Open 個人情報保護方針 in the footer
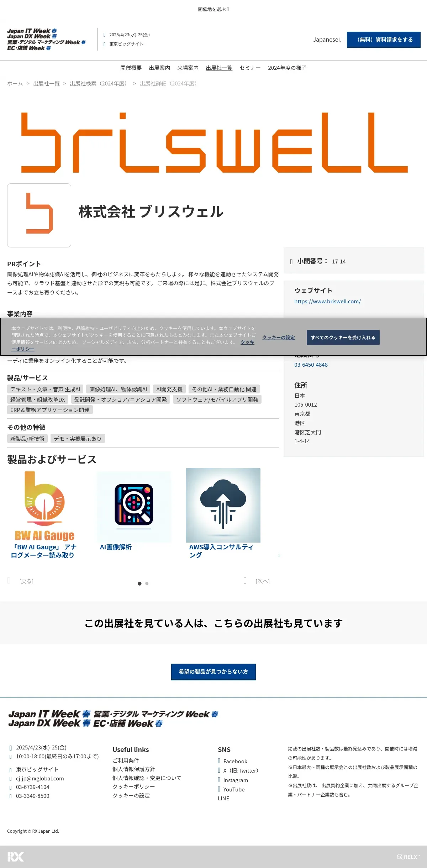This screenshot has height=868, width=427. pyautogui.click(x=134, y=769)
